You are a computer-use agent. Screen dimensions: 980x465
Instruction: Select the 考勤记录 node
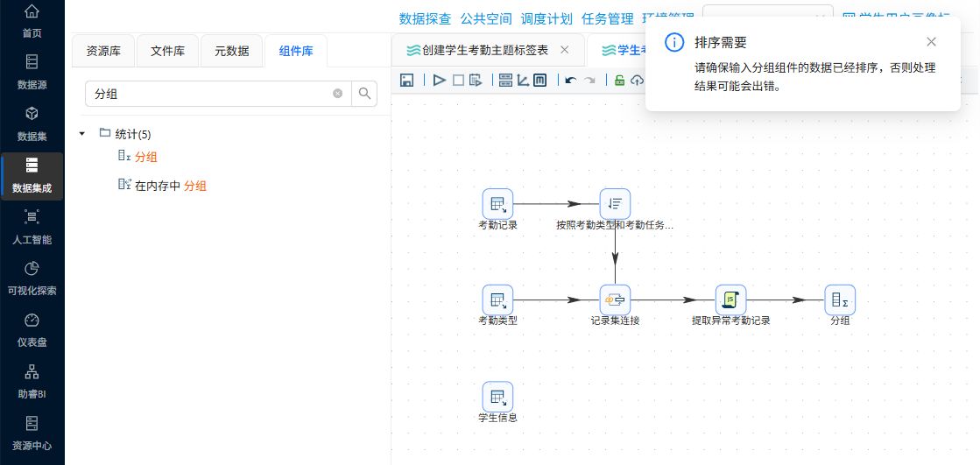click(x=497, y=204)
